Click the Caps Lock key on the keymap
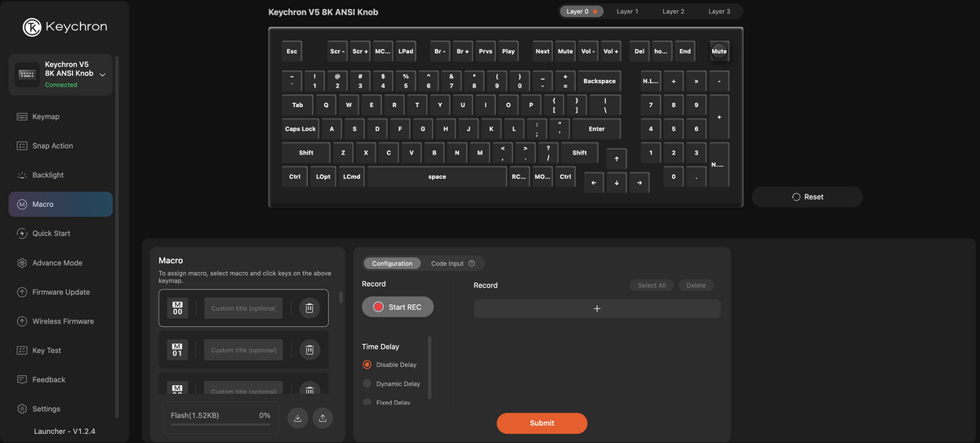The image size is (980, 443). 301,128
